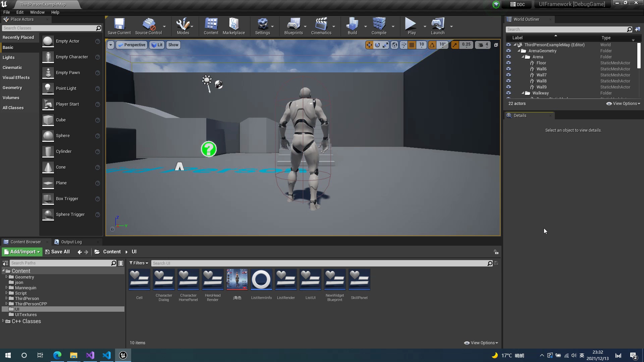Toggle scale snapping in the viewport
This screenshot has width=644, height=362.
click(455, 45)
